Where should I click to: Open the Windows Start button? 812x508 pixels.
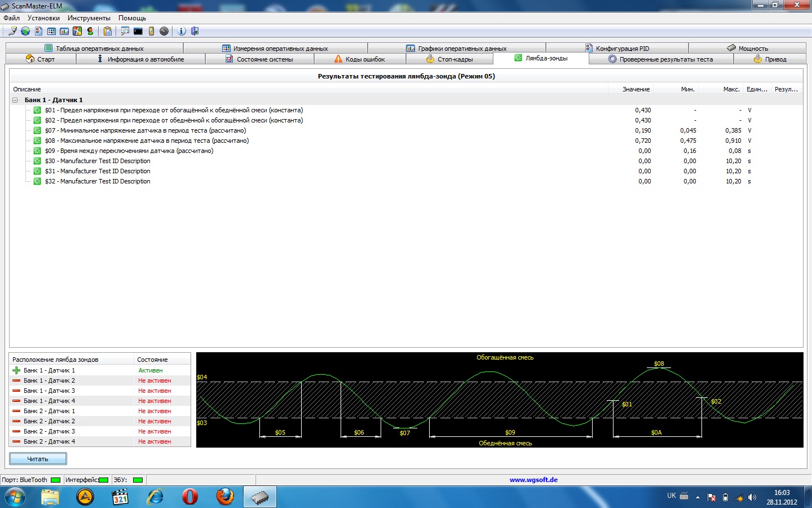[x=15, y=497]
